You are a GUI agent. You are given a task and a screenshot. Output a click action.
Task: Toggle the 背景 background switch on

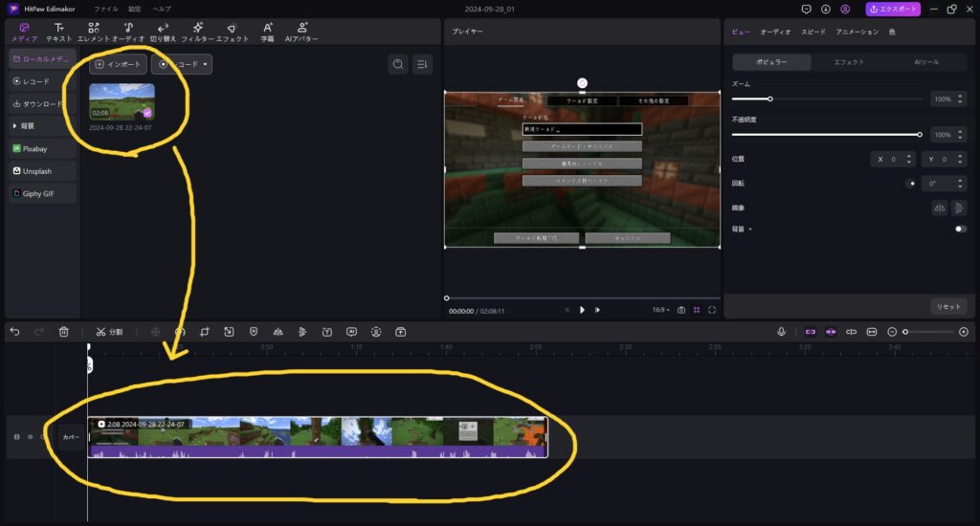point(961,230)
